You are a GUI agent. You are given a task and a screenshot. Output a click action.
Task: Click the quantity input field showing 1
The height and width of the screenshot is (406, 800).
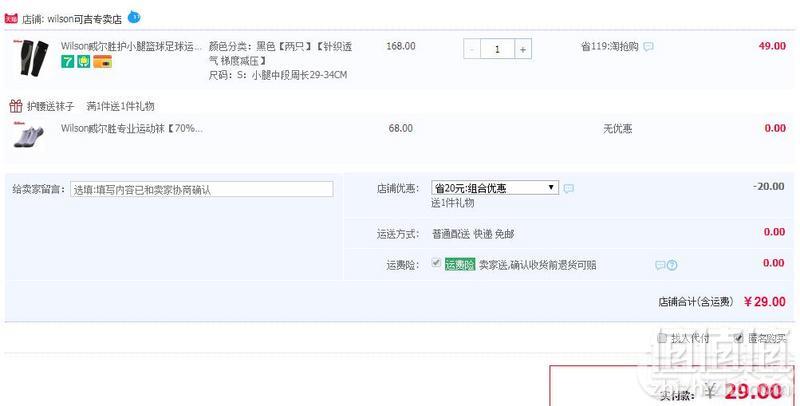(x=497, y=49)
